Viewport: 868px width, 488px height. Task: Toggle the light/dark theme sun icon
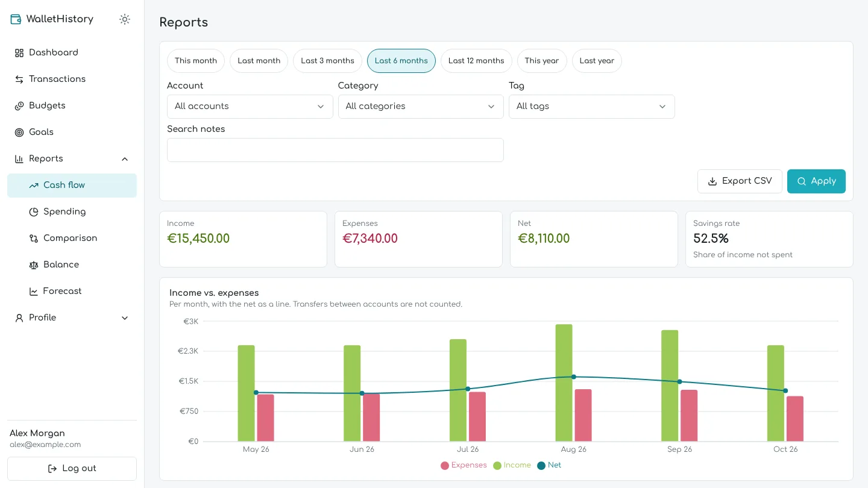click(125, 19)
